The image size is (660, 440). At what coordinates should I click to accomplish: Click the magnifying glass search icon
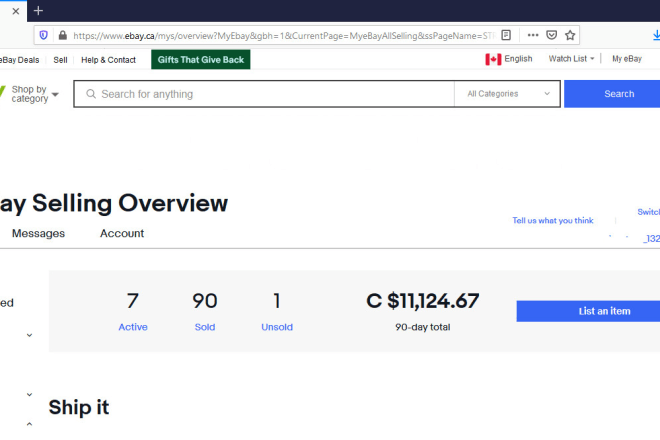point(91,94)
